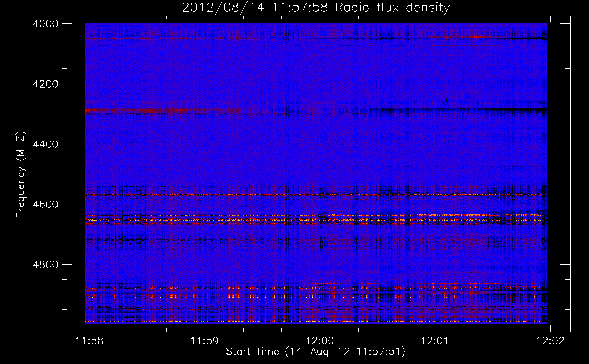589x364 pixels.
Task: Click the 12:00 time axis label
Action: coord(320,341)
